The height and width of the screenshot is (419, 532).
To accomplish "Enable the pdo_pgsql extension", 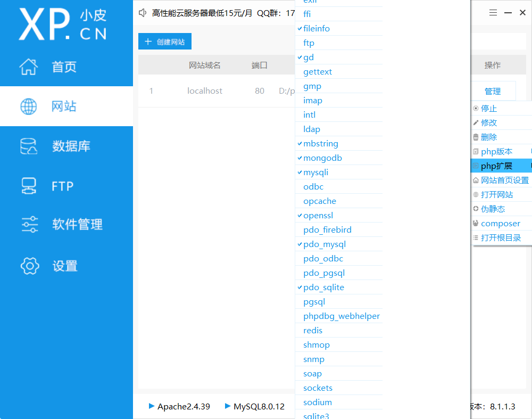I will click(x=339, y=273).
